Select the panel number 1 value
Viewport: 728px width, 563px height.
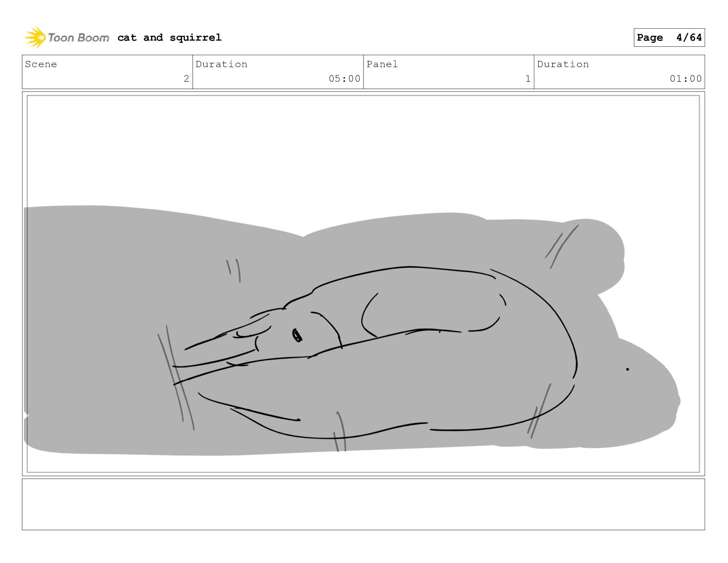(x=528, y=79)
